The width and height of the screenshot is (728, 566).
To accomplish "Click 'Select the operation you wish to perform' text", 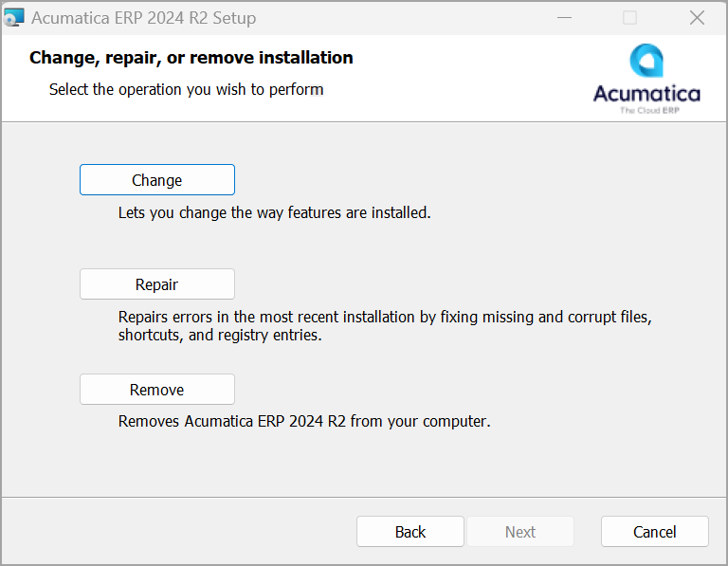I will coord(186,89).
